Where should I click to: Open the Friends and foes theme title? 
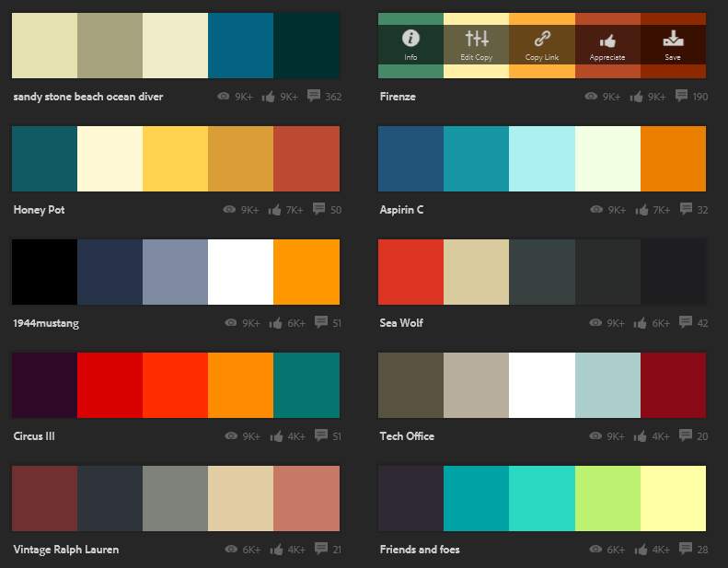click(x=420, y=550)
